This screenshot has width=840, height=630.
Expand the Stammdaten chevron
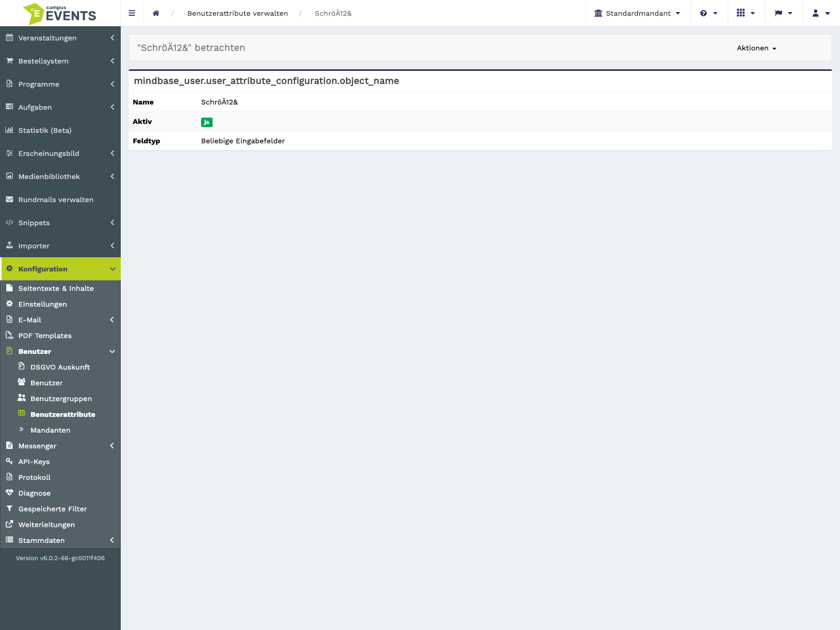[112, 540]
